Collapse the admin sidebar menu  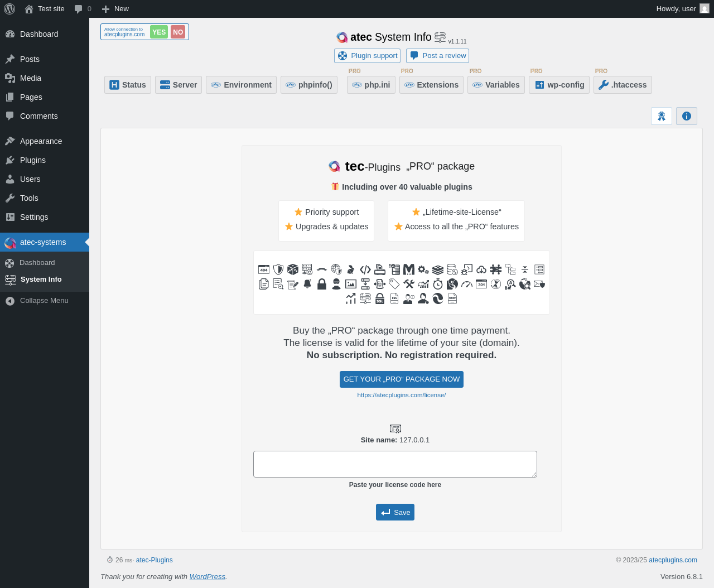click(x=45, y=301)
